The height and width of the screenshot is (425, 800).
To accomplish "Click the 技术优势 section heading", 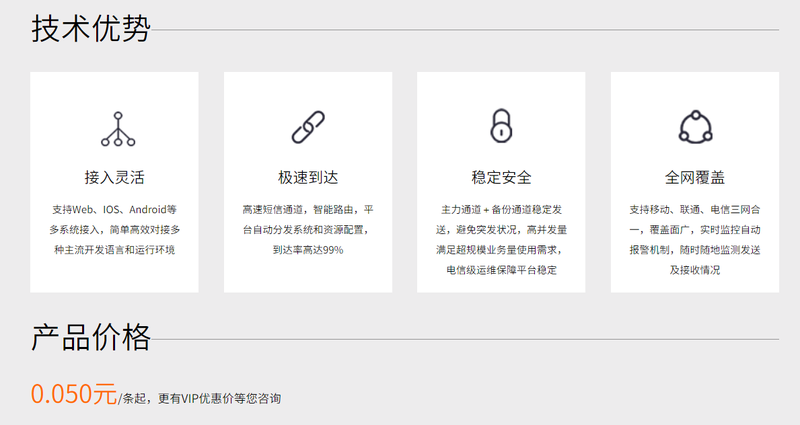I will (91, 28).
